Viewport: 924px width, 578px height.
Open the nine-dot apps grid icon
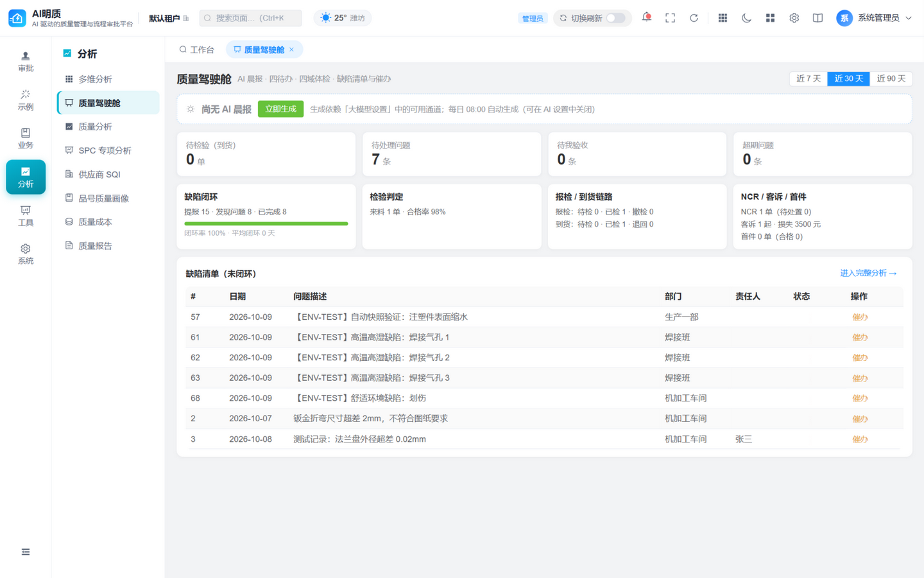pyautogui.click(x=723, y=18)
